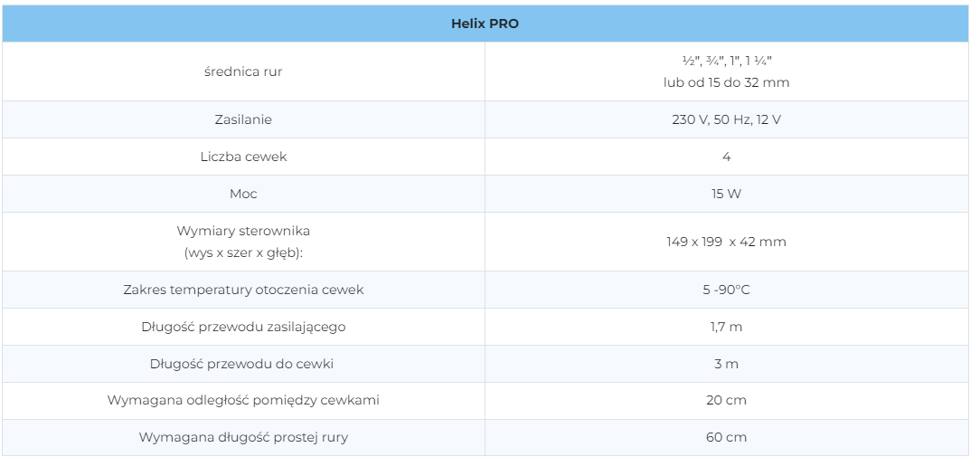This screenshot has width=980, height=476.
Task: Select 'Zakres temperatury otoczenia cewek' label
Action: pos(243,290)
